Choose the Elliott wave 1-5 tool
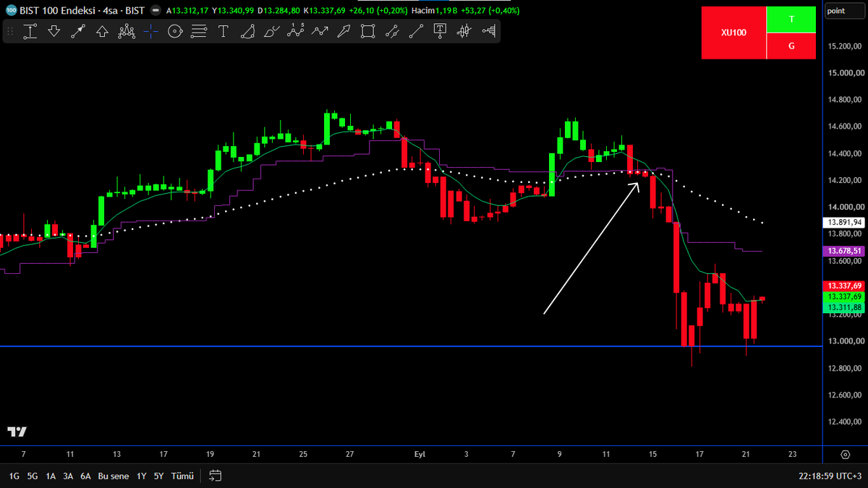 pos(295,31)
